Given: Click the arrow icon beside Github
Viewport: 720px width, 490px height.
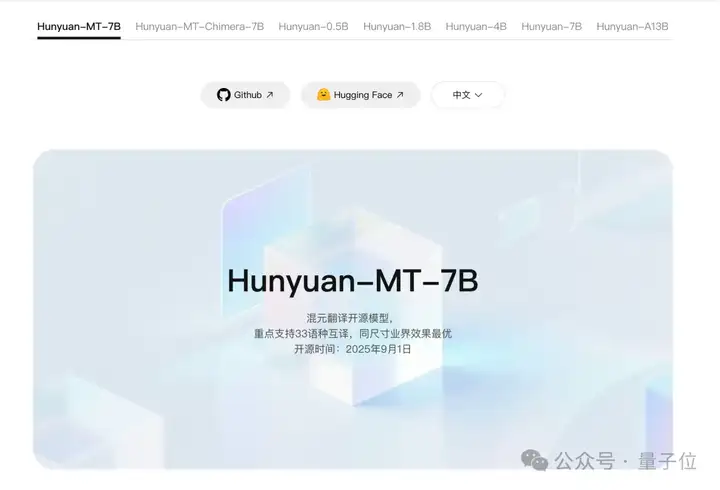Looking at the screenshot, I should click(270, 95).
